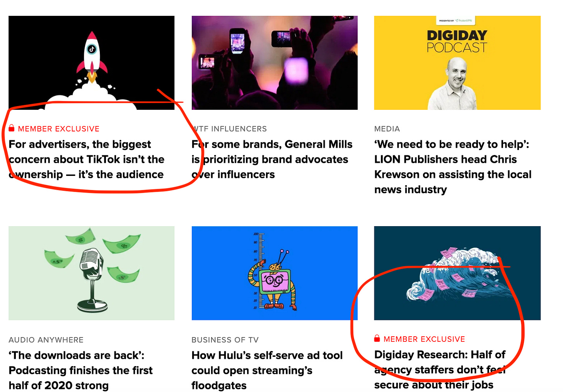Click the BUSINESS OF TV category label
The width and height of the screenshot is (563, 392).
coord(225,340)
